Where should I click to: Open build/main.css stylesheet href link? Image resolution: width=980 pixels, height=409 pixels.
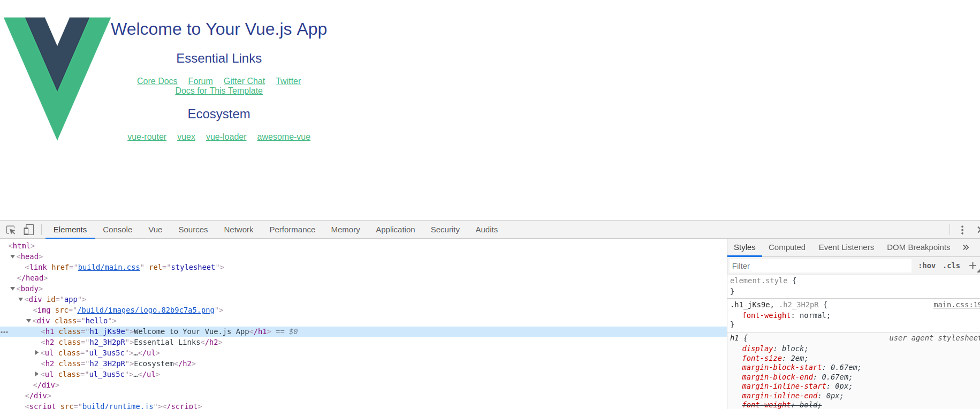pos(109,267)
